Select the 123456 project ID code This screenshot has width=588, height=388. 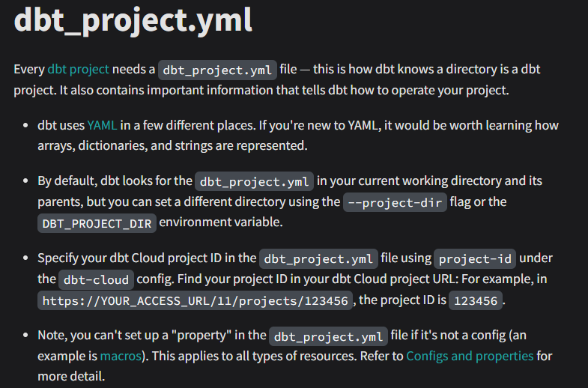pos(476,301)
